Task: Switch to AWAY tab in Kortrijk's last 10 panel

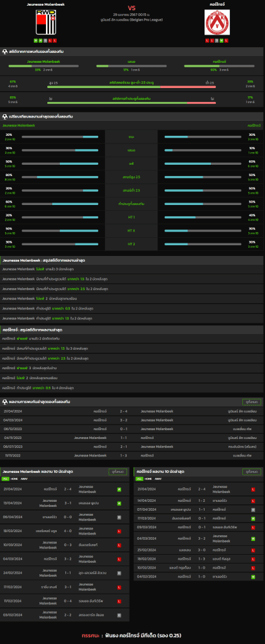Action: tap(158, 479)
